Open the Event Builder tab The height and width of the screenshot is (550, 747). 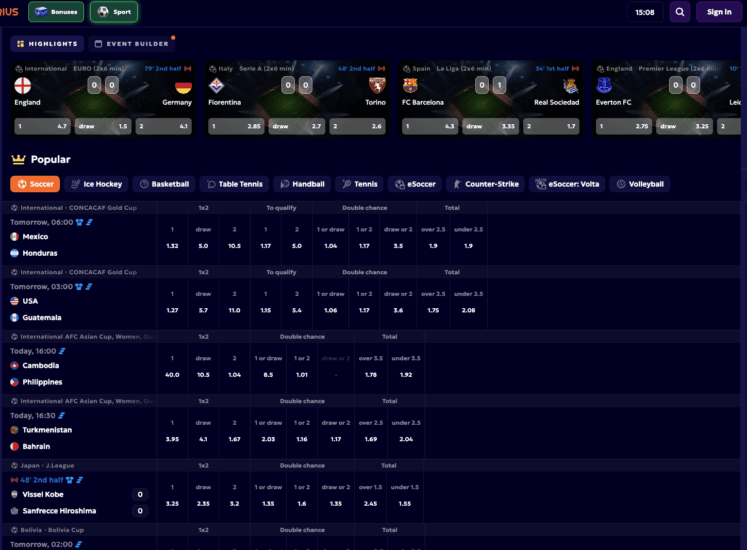[x=131, y=44]
